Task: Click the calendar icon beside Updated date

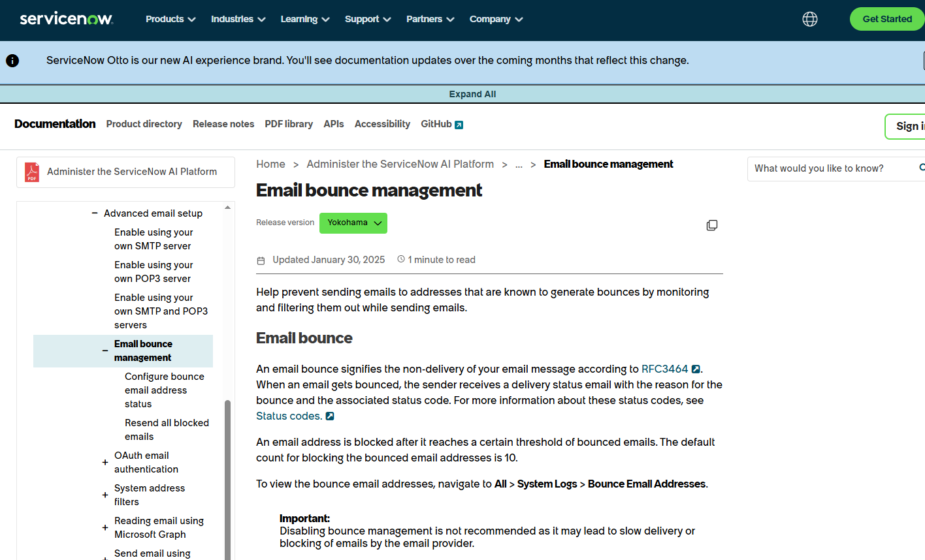Action: [261, 260]
